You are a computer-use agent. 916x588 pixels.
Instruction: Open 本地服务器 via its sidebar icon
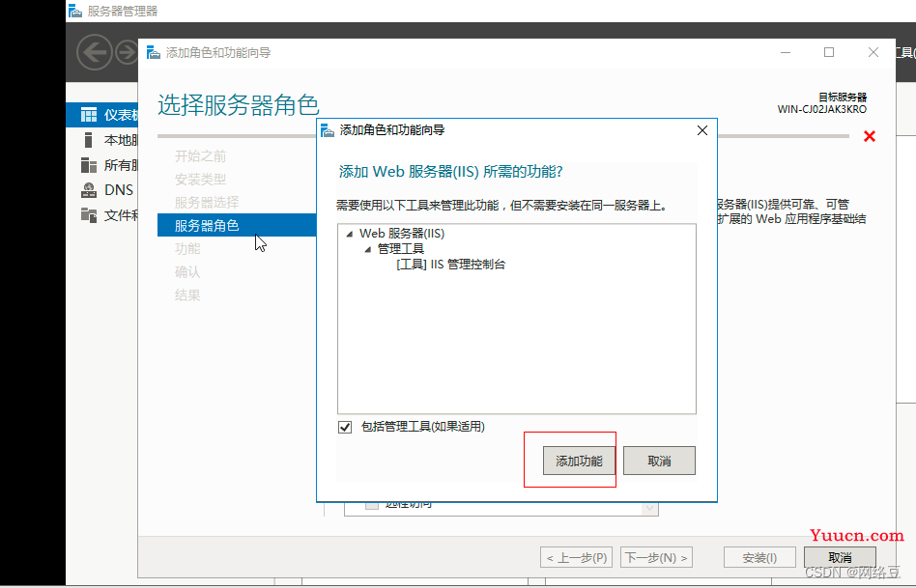pos(89,140)
